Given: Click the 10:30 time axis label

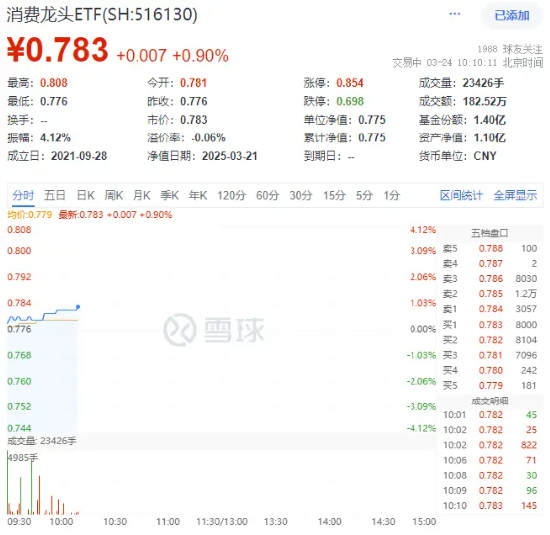Looking at the screenshot, I should [115, 522].
